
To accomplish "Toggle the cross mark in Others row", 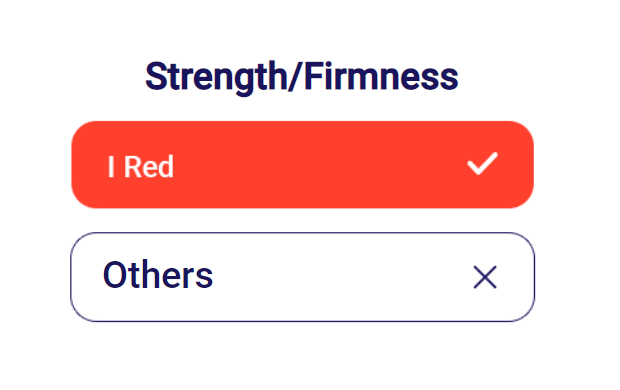I will click(x=485, y=277).
